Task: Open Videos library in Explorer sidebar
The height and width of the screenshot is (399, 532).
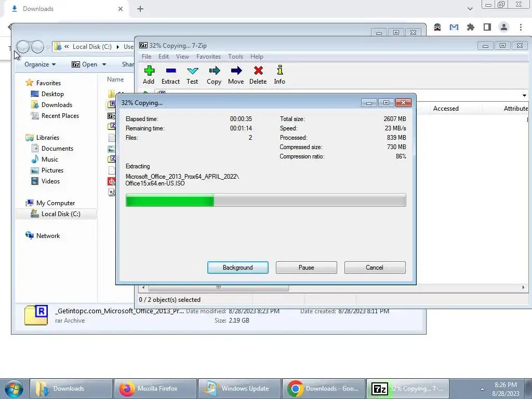Action: (50, 181)
